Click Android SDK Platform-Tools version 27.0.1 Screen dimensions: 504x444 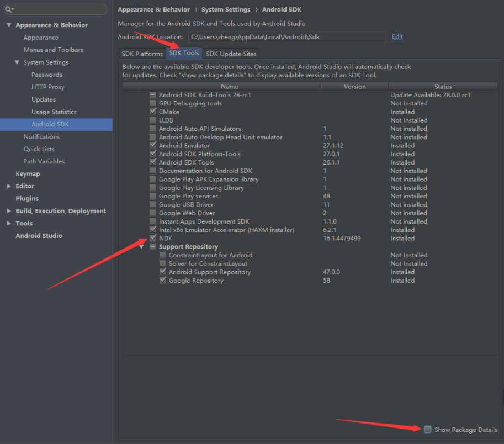pos(331,154)
